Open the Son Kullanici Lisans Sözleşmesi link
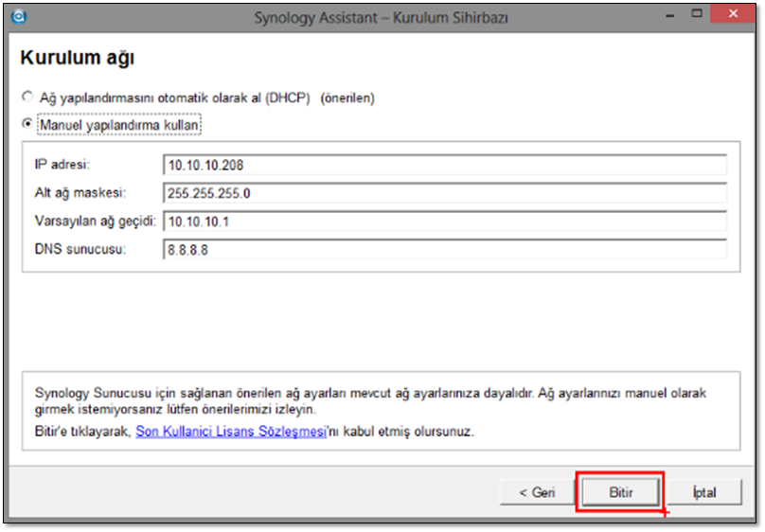 tap(231, 432)
